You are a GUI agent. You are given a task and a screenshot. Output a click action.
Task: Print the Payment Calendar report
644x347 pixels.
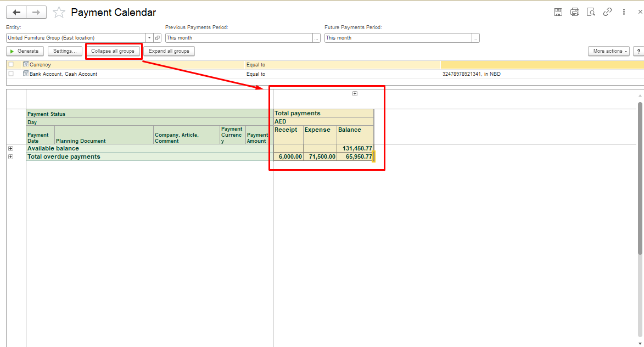coord(574,12)
